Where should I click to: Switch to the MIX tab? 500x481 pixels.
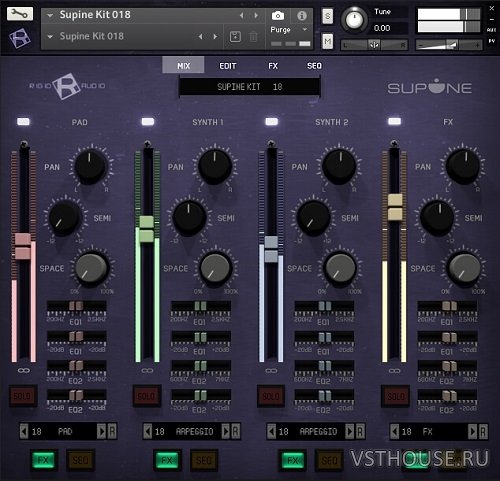tap(183, 65)
